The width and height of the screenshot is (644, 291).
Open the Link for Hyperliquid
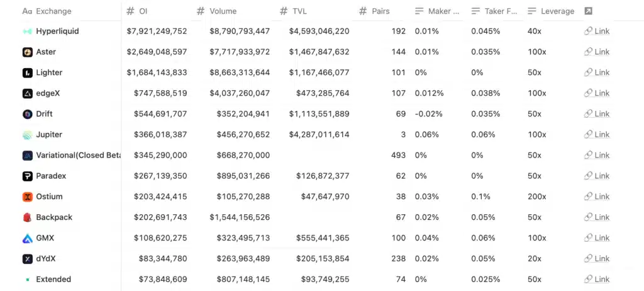[597, 31]
